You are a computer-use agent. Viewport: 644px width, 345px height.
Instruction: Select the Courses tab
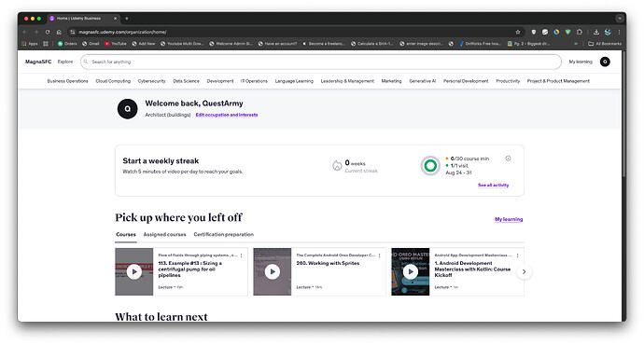126,235
